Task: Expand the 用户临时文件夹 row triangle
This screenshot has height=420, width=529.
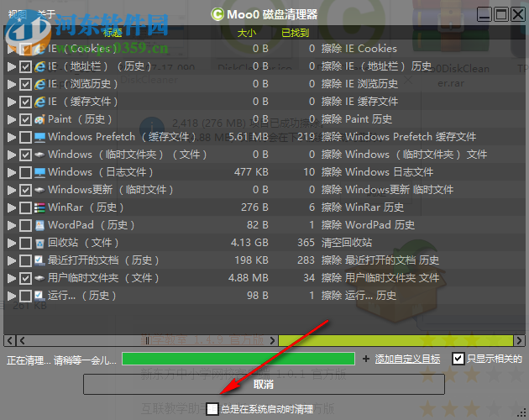Action: pos(12,278)
